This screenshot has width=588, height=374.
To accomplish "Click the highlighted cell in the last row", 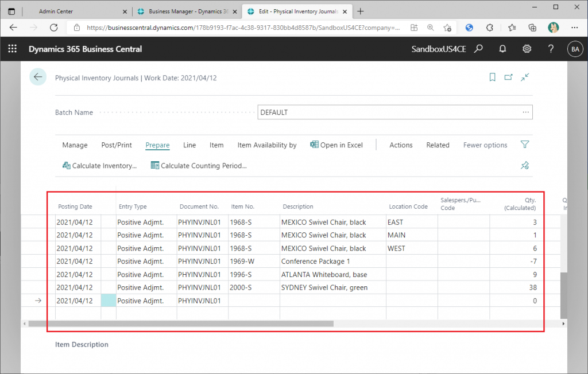I will point(109,301).
